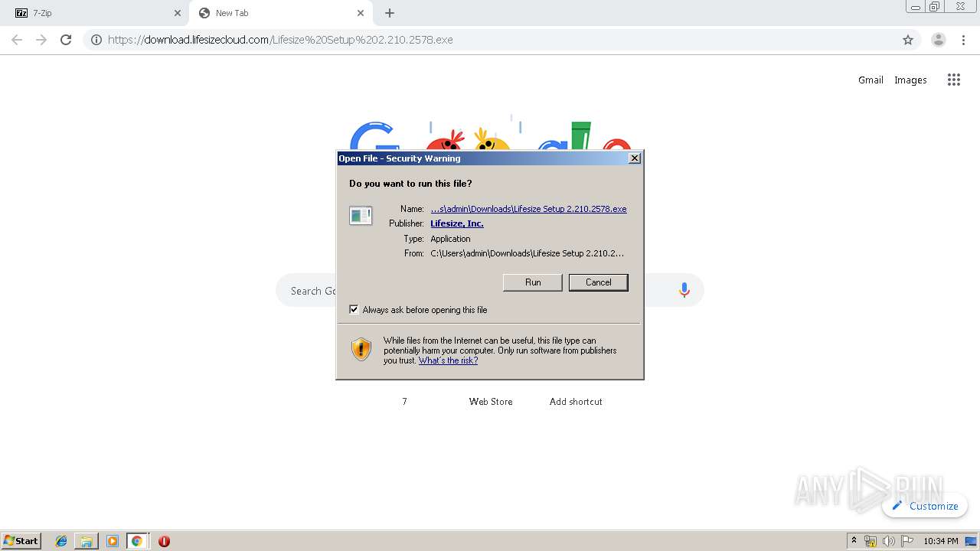
Task: Click the application file icon in dialog
Action: pyautogui.click(x=361, y=216)
